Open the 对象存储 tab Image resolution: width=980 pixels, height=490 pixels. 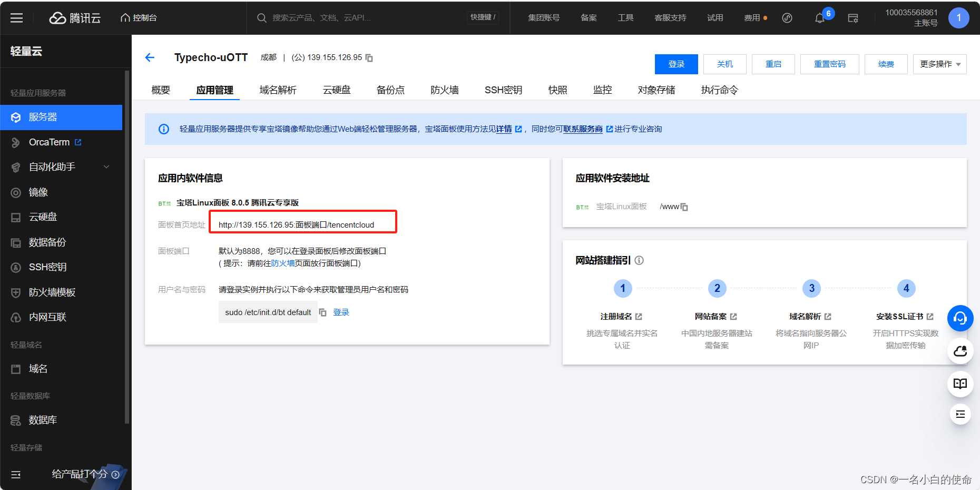click(x=656, y=90)
